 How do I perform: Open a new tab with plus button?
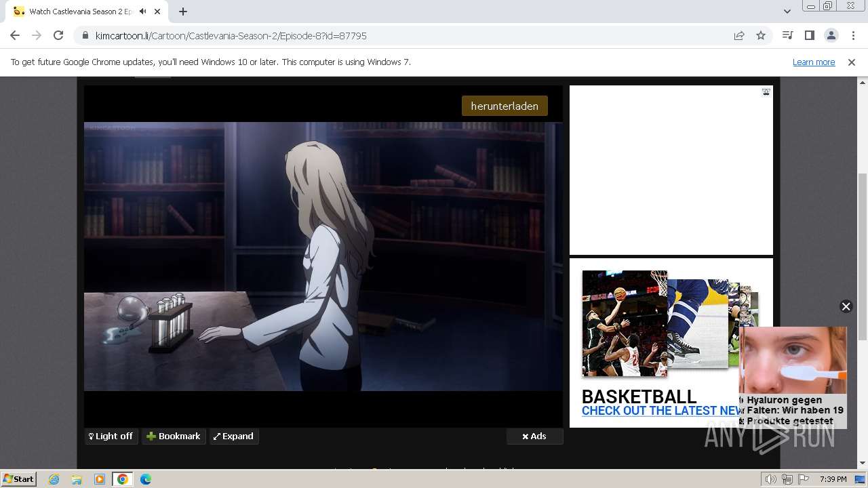point(183,12)
